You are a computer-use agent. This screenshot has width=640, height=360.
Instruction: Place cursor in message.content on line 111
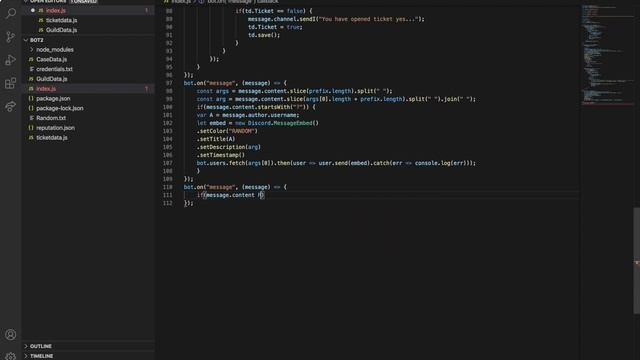(230, 195)
